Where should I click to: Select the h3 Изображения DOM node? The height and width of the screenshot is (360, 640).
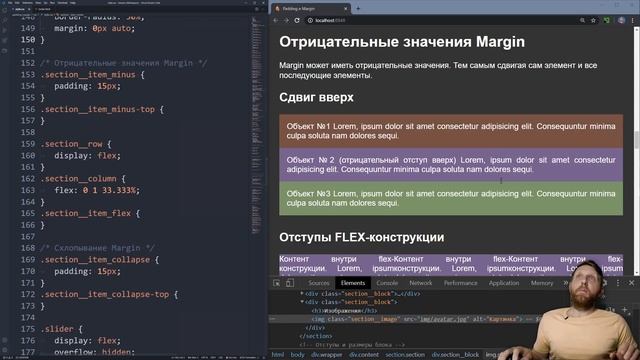(x=344, y=311)
